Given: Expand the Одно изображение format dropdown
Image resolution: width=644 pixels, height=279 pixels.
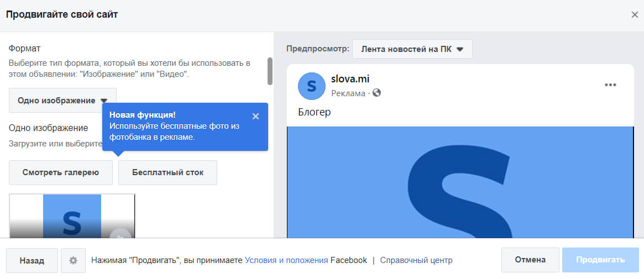Looking at the screenshot, I should [x=62, y=101].
